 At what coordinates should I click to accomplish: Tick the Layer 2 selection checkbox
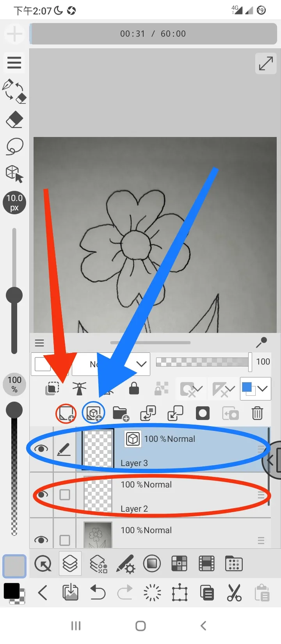[x=65, y=495]
